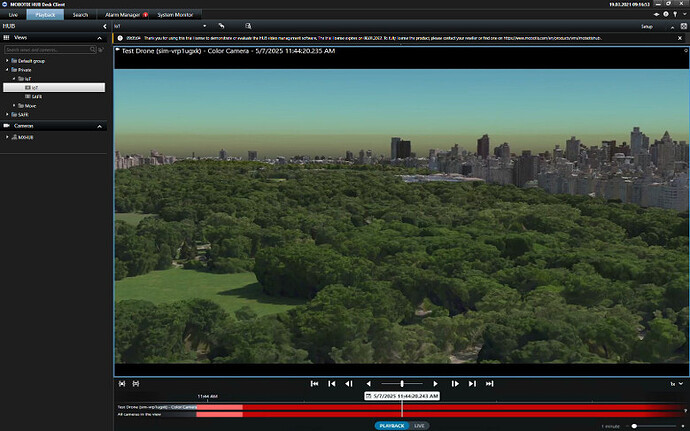
Task: Go to previous sequence button
Action: (x=332, y=384)
